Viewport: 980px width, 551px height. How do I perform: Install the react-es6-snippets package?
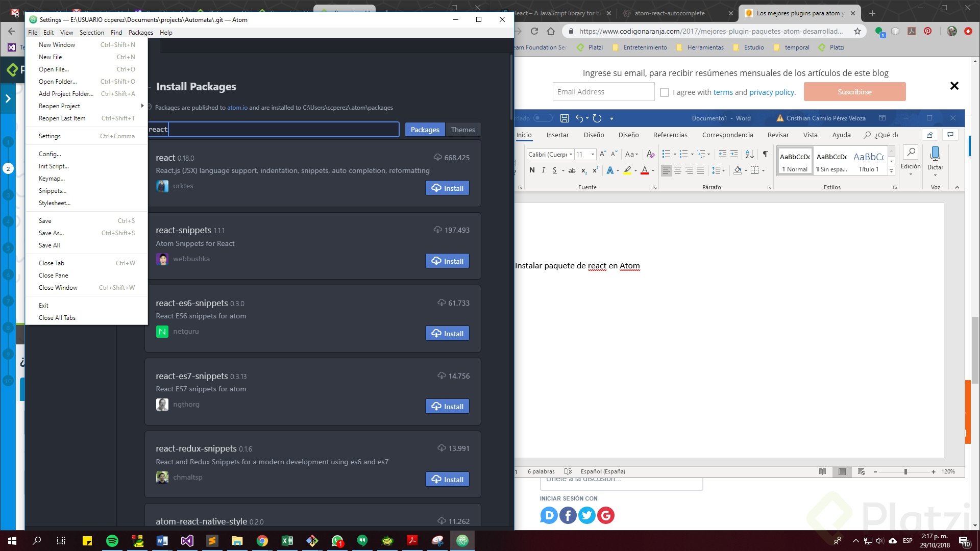pyautogui.click(x=447, y=334)
